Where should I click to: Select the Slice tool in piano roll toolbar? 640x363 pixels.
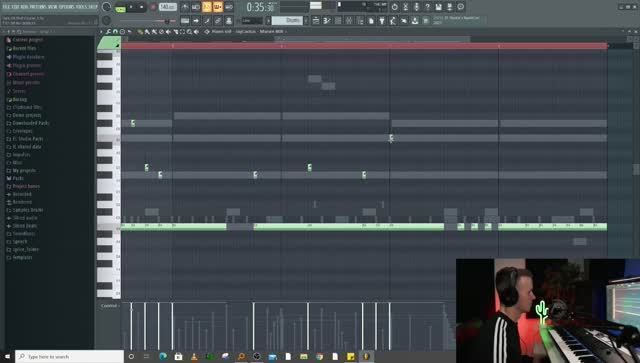click(x=176, y=31)
